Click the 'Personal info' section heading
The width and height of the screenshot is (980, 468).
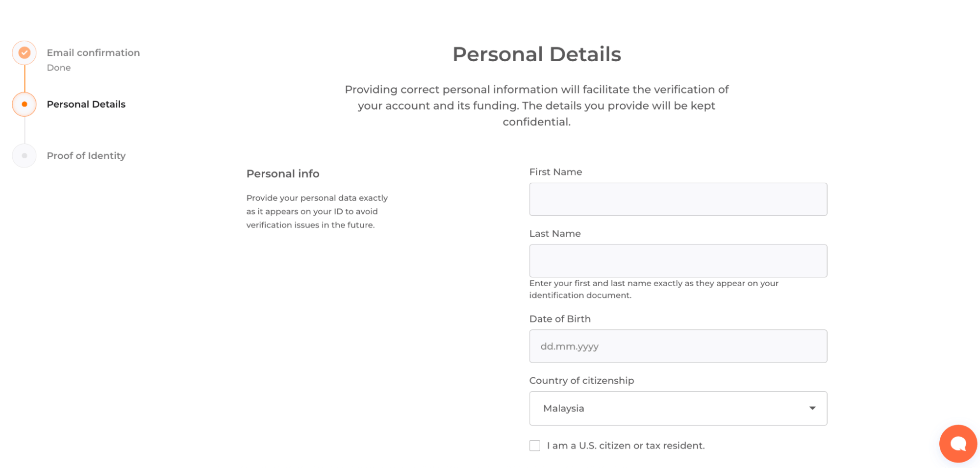click(283, 174)
